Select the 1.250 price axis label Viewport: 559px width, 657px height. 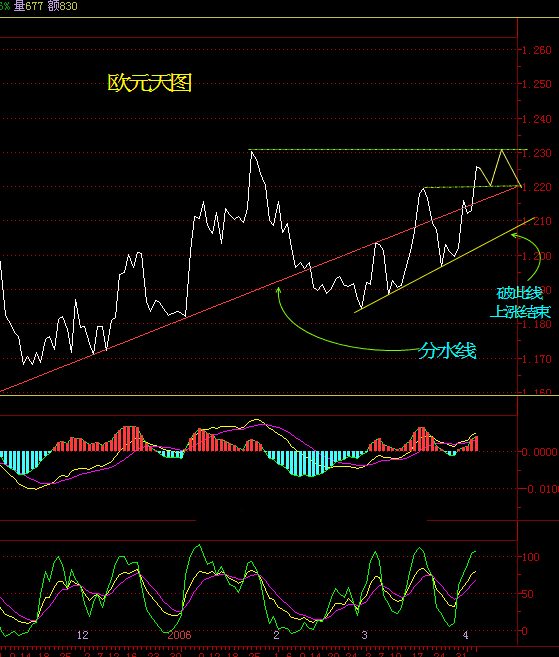click(537, 84)
